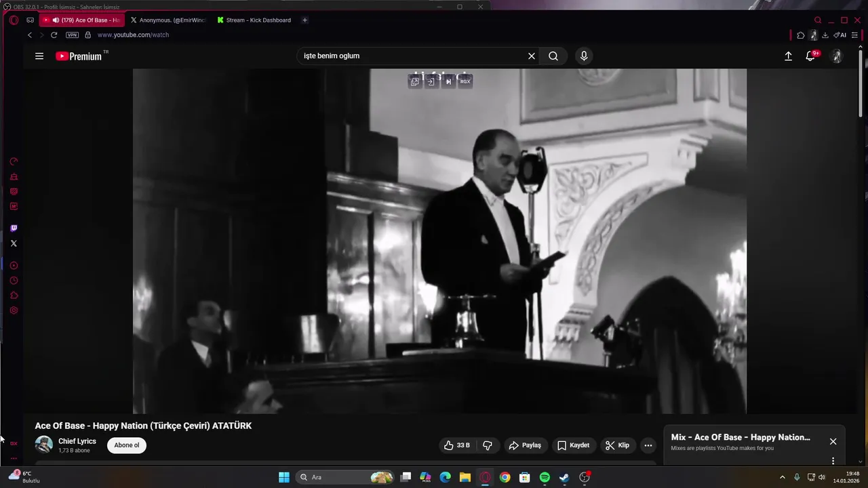This screenshot has height=488, width=868.
Task: Open the Opera main menu logo
Action: (x=14, y=20)
